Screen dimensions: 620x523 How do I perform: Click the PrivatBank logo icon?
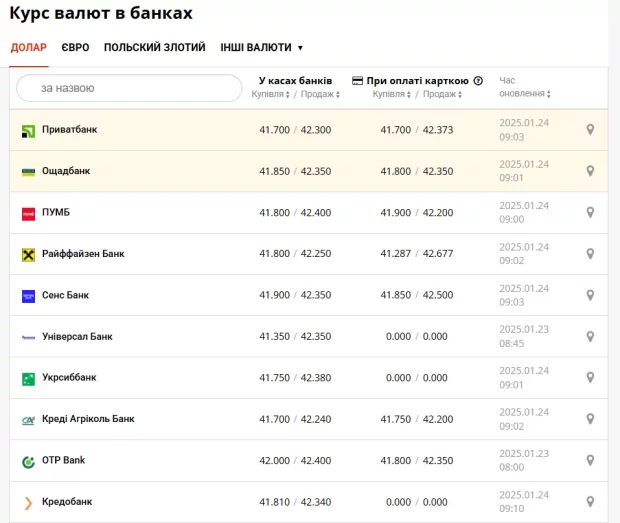tap(28, 130)
